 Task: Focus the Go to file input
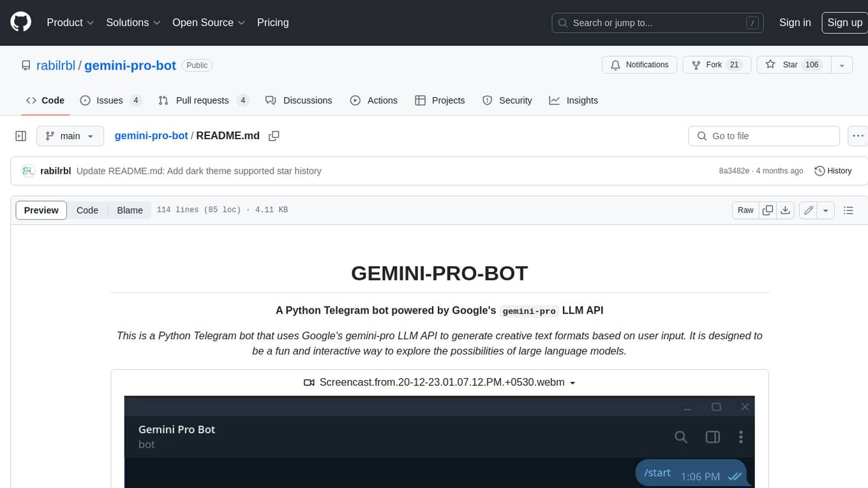(x=764, y=136)
